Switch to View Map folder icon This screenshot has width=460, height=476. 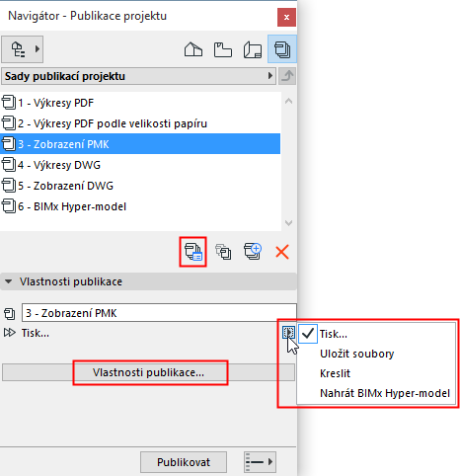point(223,49)
